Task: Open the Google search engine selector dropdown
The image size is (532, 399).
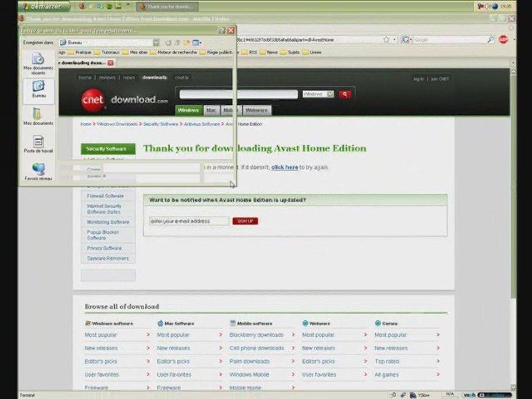Action: [x=406, y=40]
